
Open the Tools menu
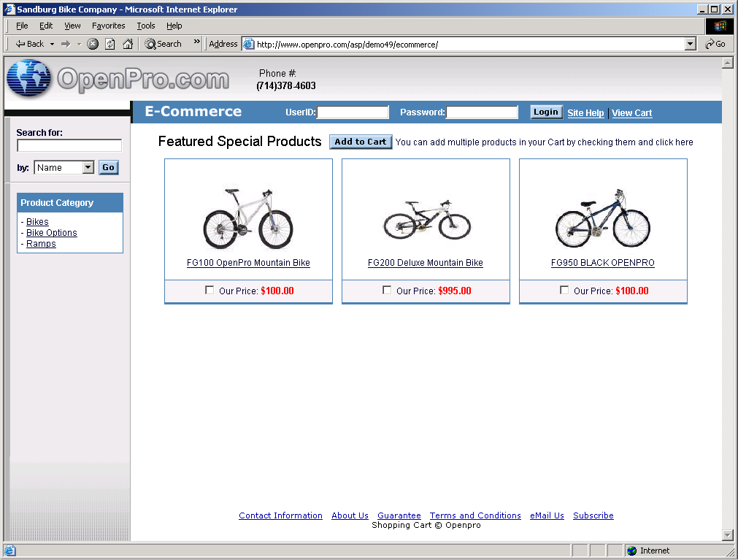pyautogui.click(x=146, y=26)
